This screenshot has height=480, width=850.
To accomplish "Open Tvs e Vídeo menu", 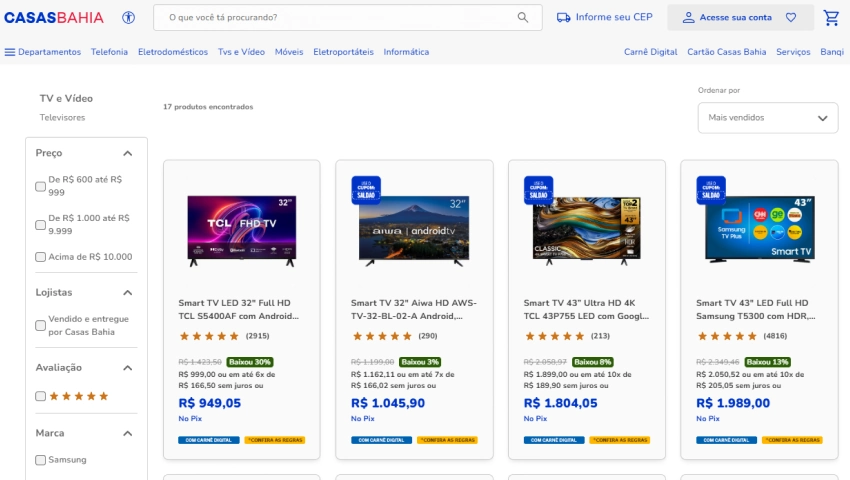I will point(241,52).
